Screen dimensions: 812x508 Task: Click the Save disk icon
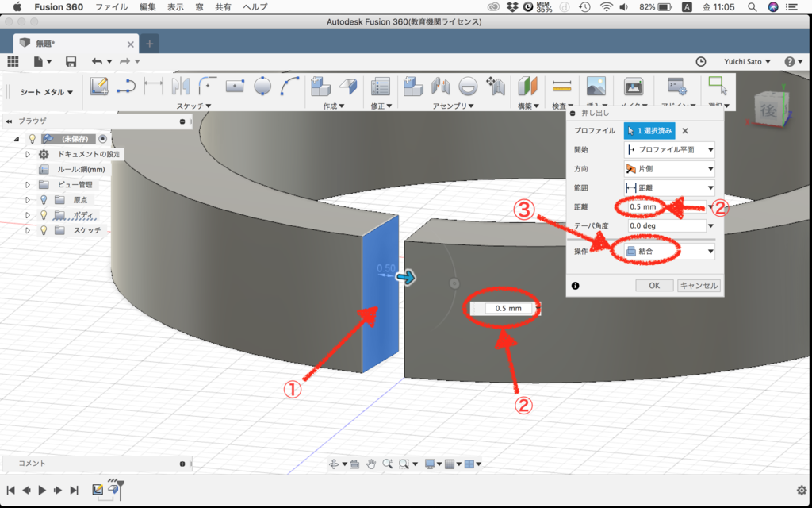[71, 61]
